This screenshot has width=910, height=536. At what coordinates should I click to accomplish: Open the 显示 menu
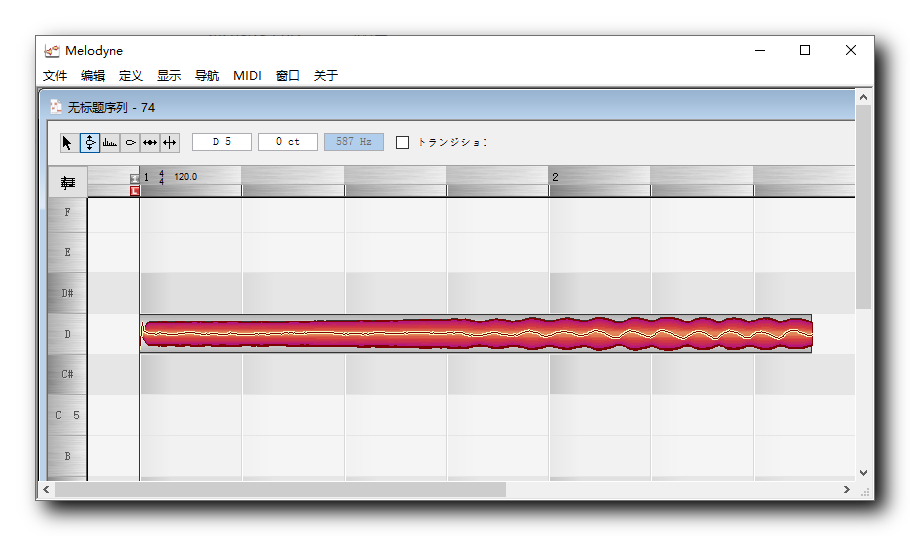pyautogui.click(x=169, y=75)
